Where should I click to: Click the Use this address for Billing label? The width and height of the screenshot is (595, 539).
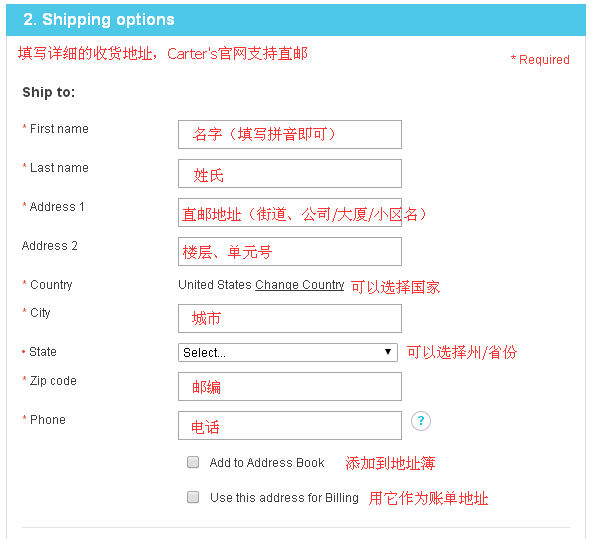point(284,498)
